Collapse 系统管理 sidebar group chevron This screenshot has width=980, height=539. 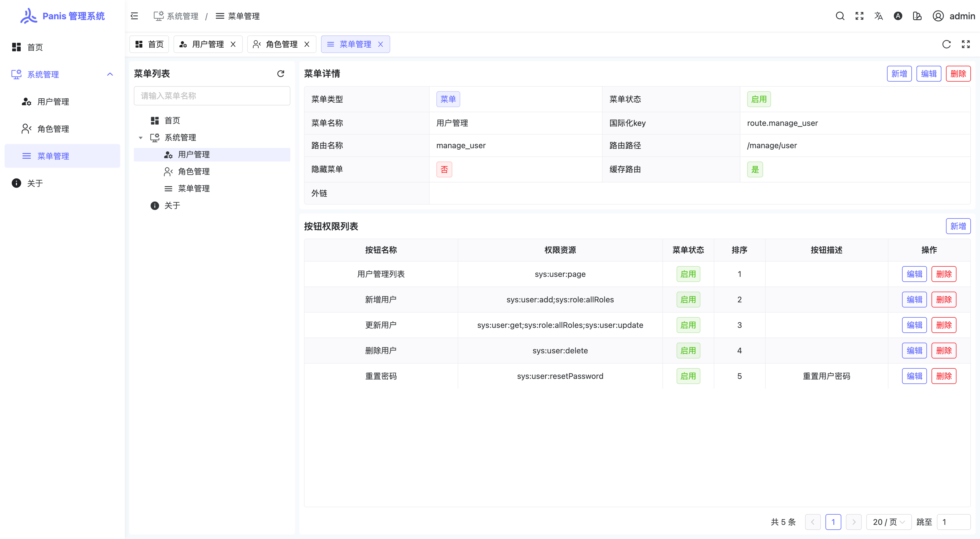click(110, 75)
